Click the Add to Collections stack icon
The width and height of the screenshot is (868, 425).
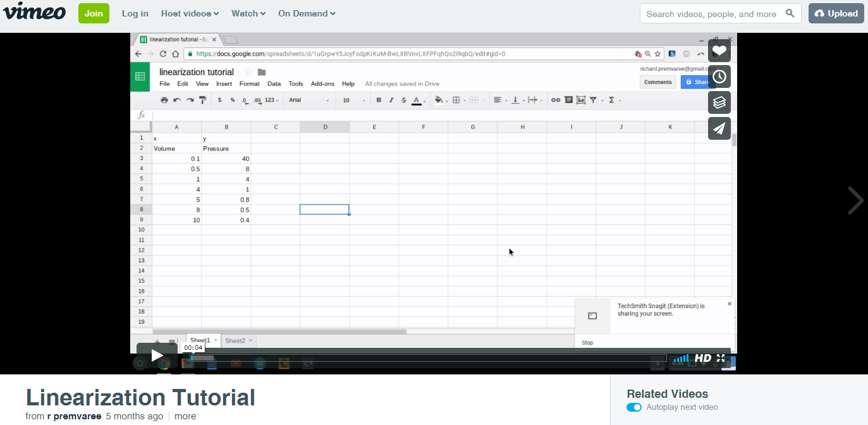point(719,102)
